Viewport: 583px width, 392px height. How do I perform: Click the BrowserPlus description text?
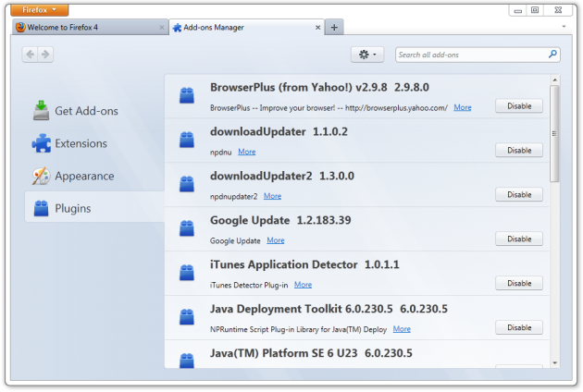click(329, 108)
